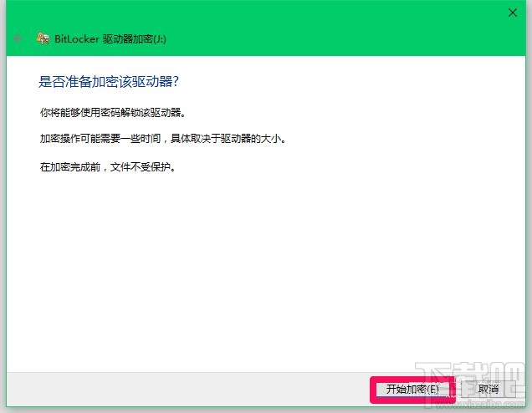Click the heading 是否准备加密该驱动器?
This screenshot has height=413, width=532.
(x=109, y=82)
